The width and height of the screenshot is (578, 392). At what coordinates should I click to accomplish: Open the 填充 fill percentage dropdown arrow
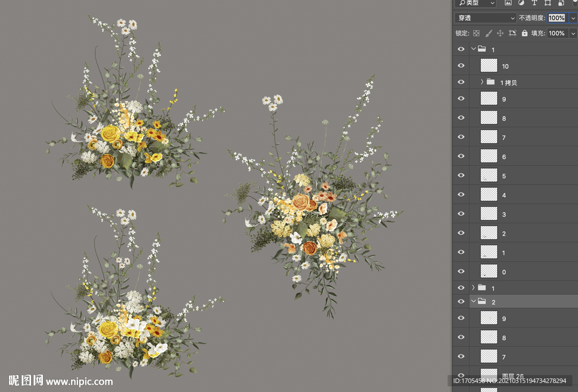click(x=572, y=33)
